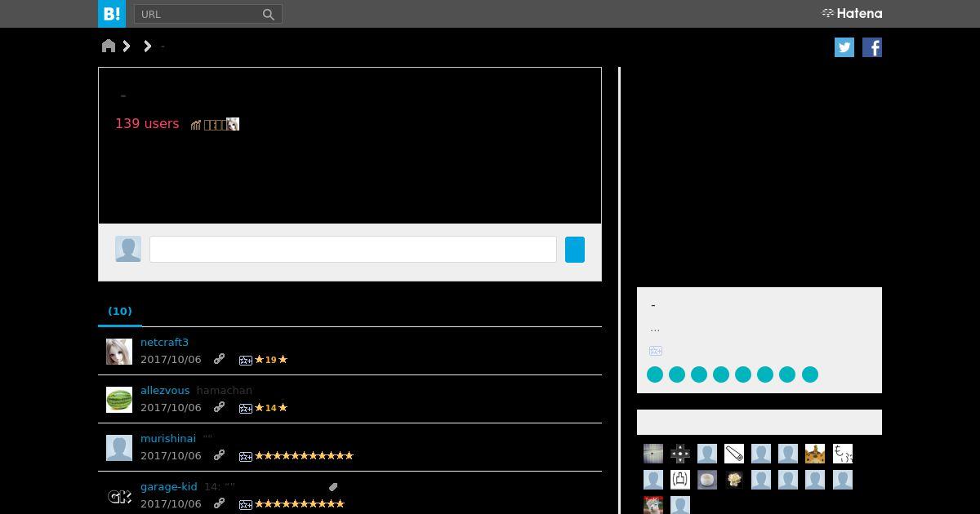Go to home via breadcrumb house icon

(x=109, y=46)
